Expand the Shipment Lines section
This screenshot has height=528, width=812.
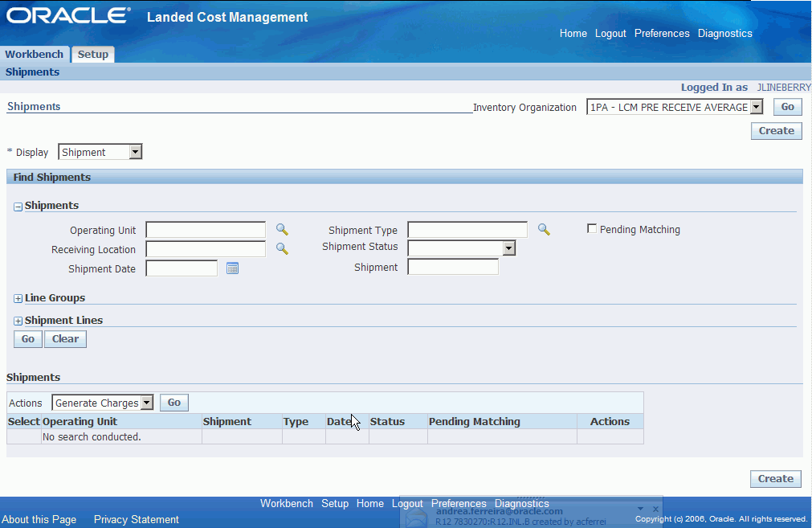pos(18,321)
